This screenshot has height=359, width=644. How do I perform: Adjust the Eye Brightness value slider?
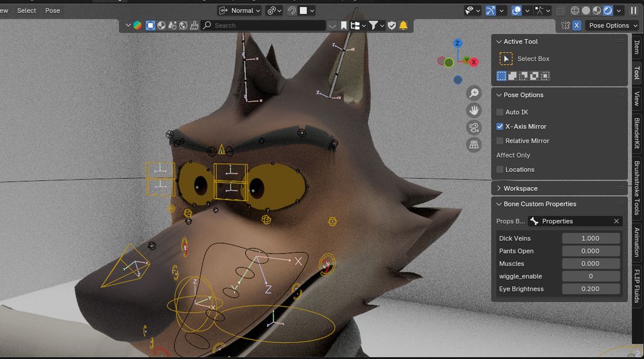(x=591, y=289)
